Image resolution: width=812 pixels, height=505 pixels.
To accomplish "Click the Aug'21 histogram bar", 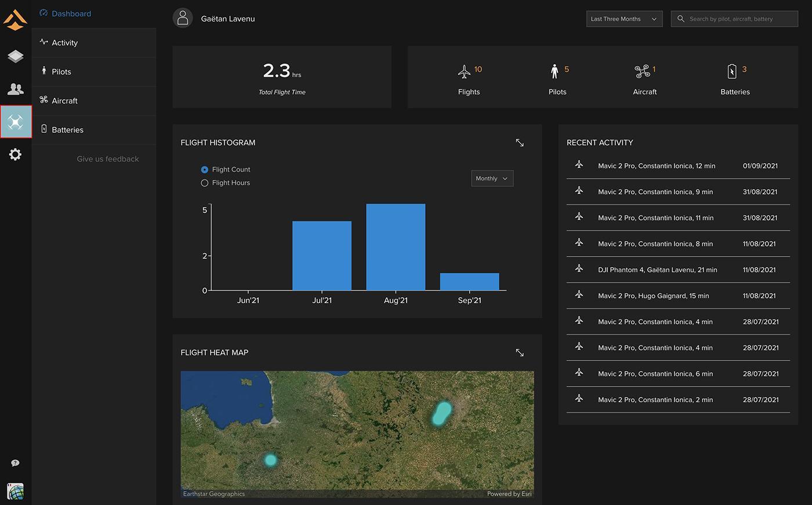I will [396, 247].
